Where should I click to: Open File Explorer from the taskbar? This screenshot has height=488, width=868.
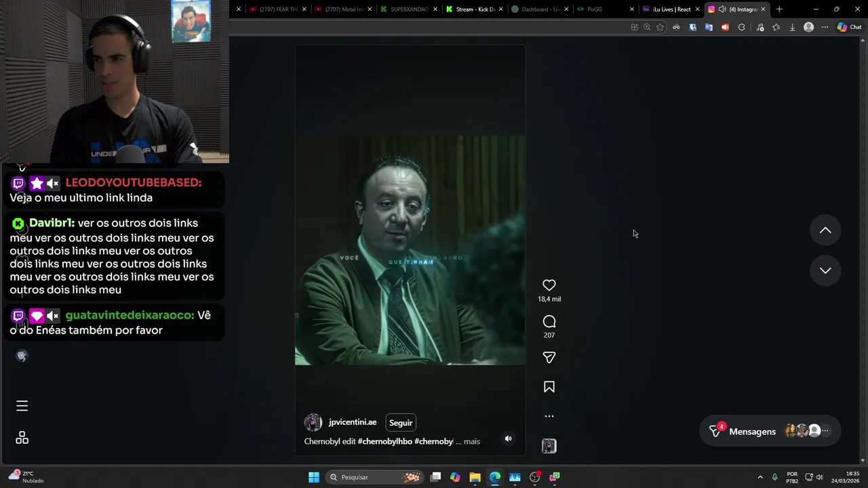(x=475, y=477)
